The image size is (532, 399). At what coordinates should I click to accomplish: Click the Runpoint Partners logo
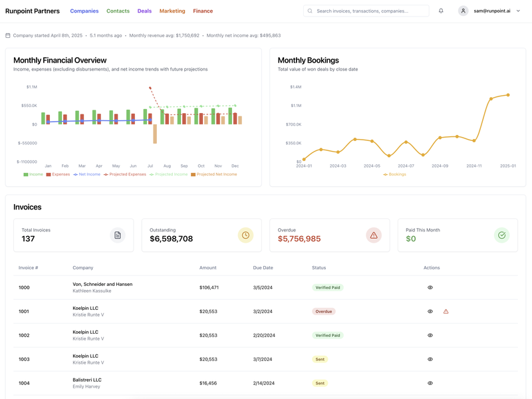coord(34,11)
